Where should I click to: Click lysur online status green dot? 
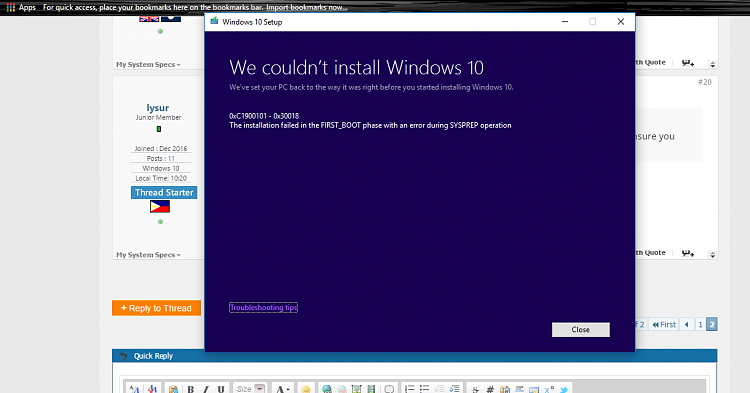pyautogui.click(x=160, y=221)
